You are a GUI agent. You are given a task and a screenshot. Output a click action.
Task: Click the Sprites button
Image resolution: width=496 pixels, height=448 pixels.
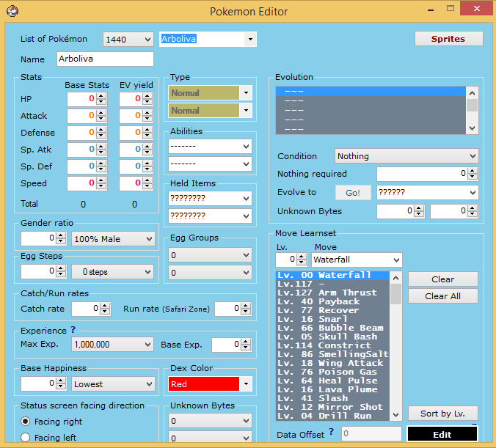point(448,39)
